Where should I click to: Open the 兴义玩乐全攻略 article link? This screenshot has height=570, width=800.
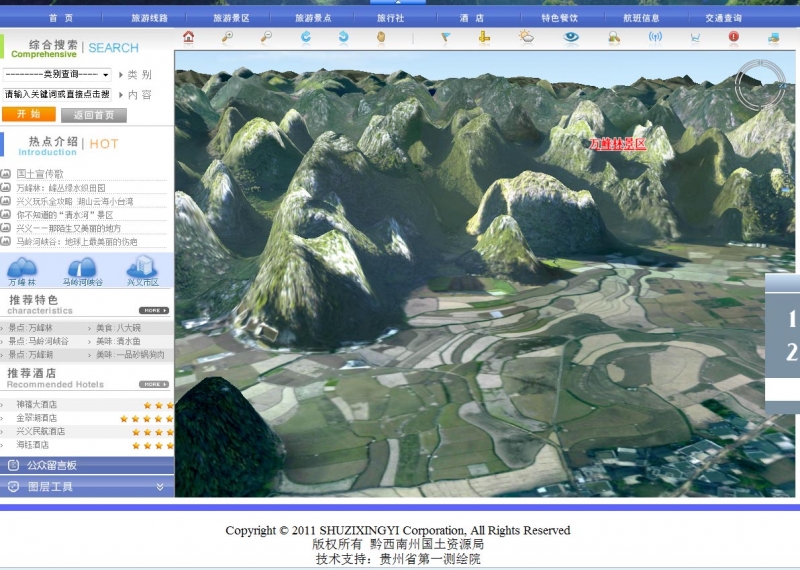tap(74, 201)
